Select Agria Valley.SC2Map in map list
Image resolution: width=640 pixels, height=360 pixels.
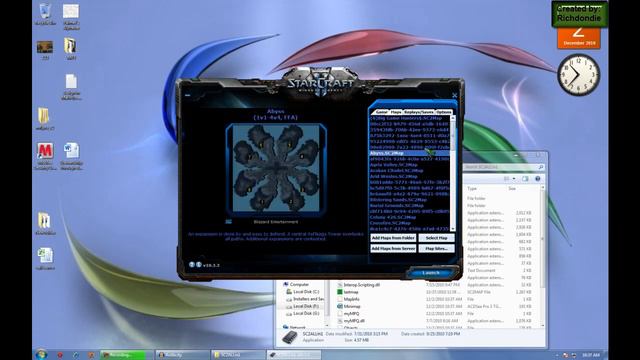coord(409,165)
